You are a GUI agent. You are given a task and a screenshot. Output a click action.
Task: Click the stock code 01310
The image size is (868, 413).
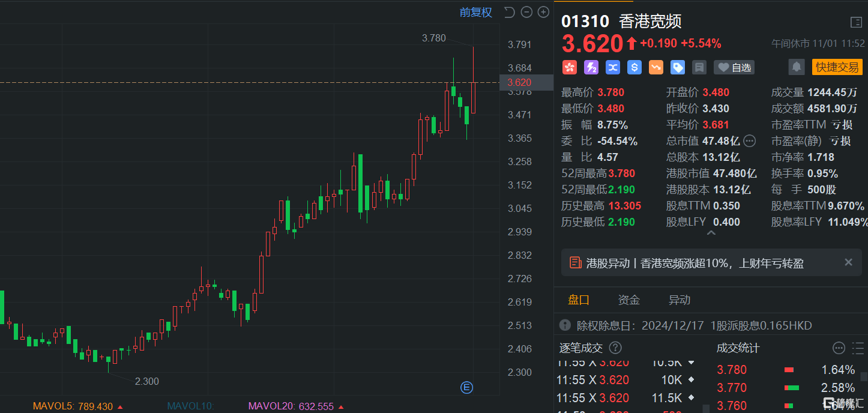point(585,22)
